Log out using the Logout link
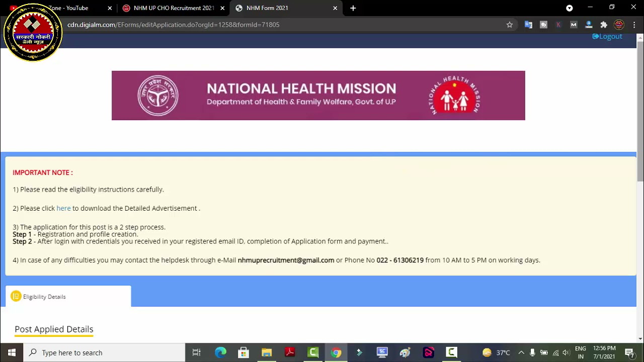The image size is (644, 362). [x=607, y=36]
